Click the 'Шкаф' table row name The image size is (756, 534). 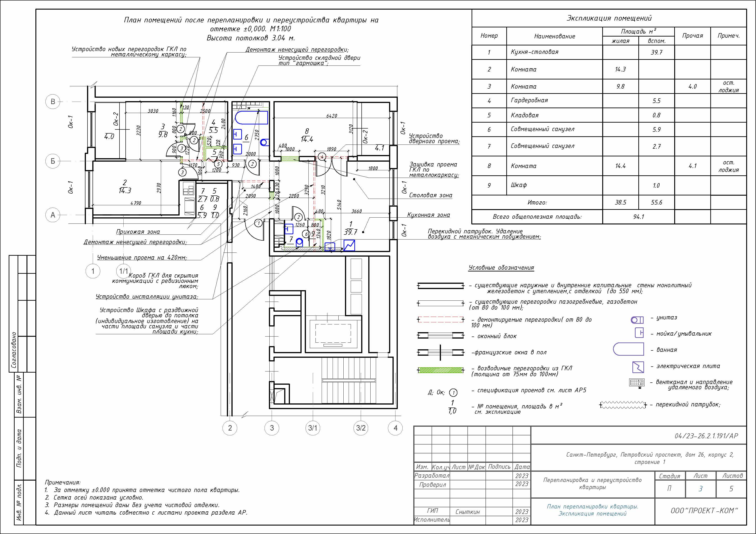click(x=519, y=185)
